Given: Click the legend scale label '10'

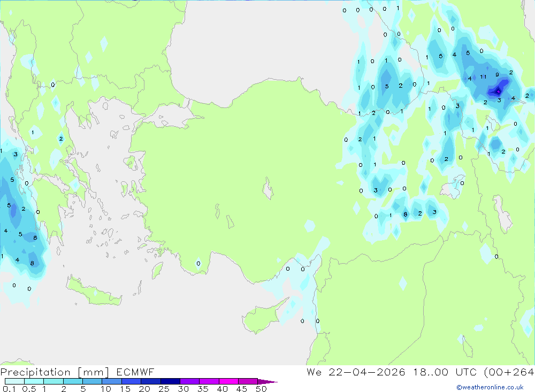Looking at the screenshot, I should pyautogui.click(x=106, y=389).
